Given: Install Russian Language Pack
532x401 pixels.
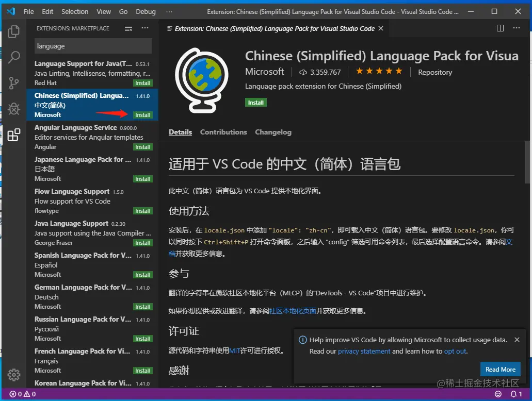Looking at the screenshot, I should coord(142,339).
